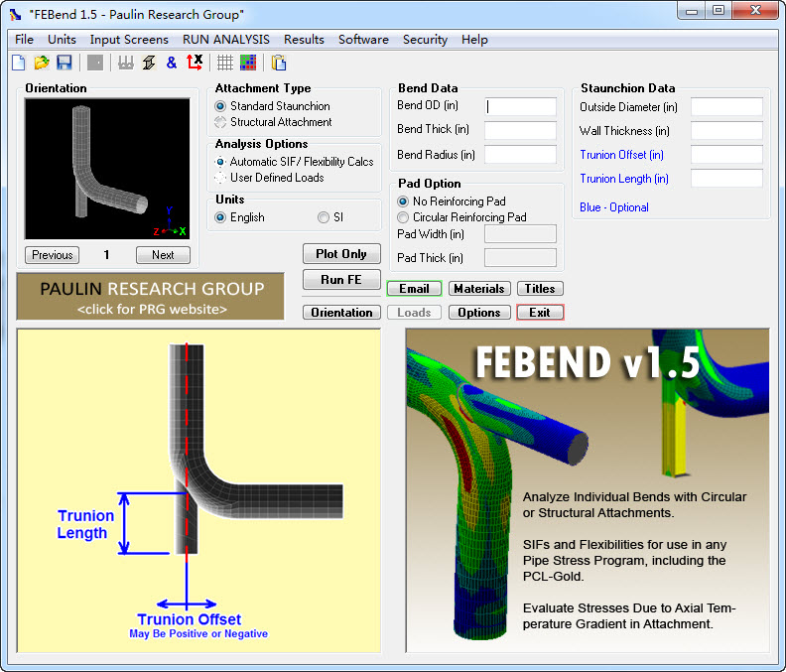Click the FEBEND v1.5 splash image
Image resolution: width=786 pixels, height=672 pixels.
point(588,491)
